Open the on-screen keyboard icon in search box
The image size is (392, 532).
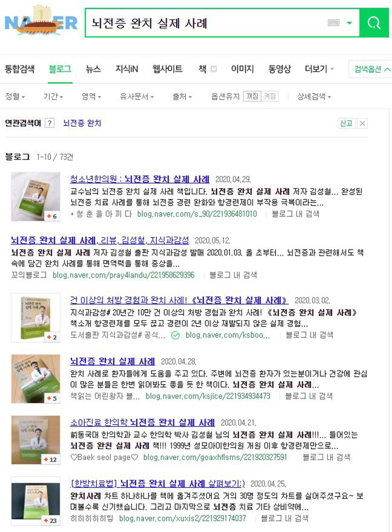[x=333, y=23]
